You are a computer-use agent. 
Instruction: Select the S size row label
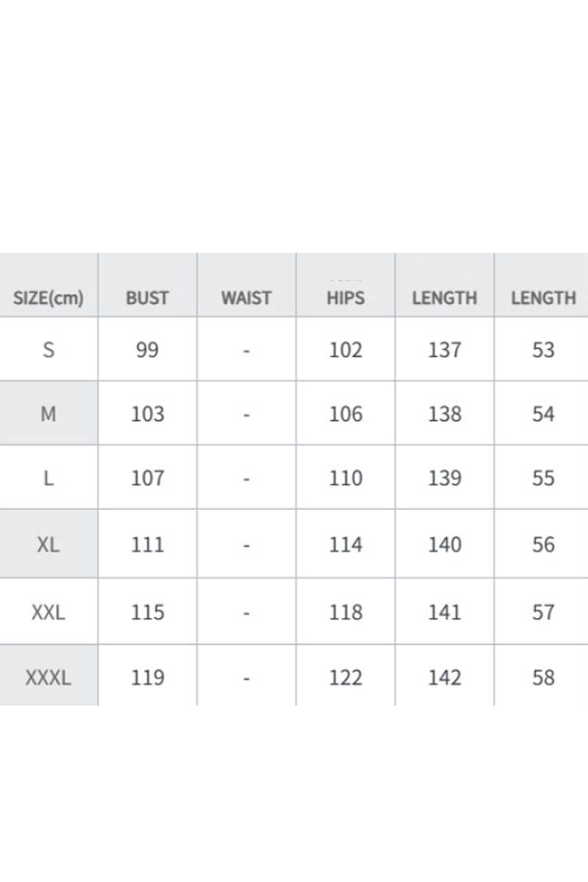pos(49,350)
